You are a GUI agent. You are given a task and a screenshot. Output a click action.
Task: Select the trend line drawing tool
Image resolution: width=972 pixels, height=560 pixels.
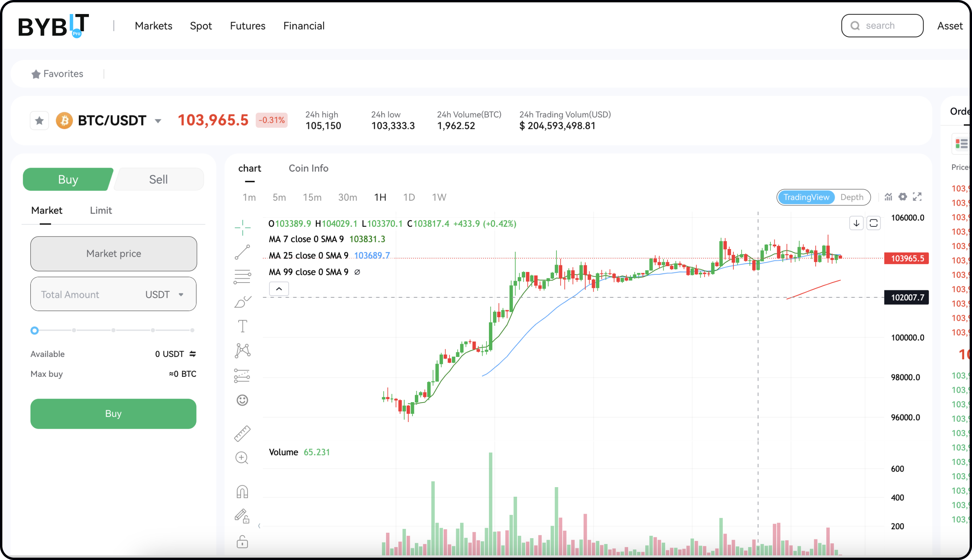(x=243, y=252)
